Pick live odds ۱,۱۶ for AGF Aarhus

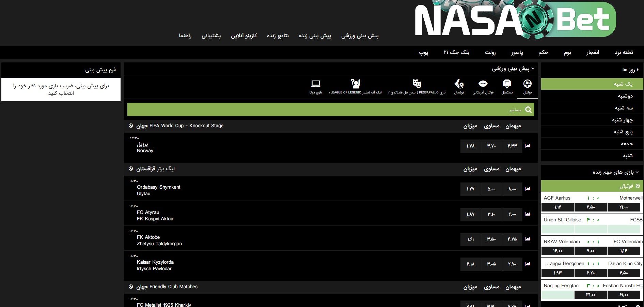click(557, 207)
